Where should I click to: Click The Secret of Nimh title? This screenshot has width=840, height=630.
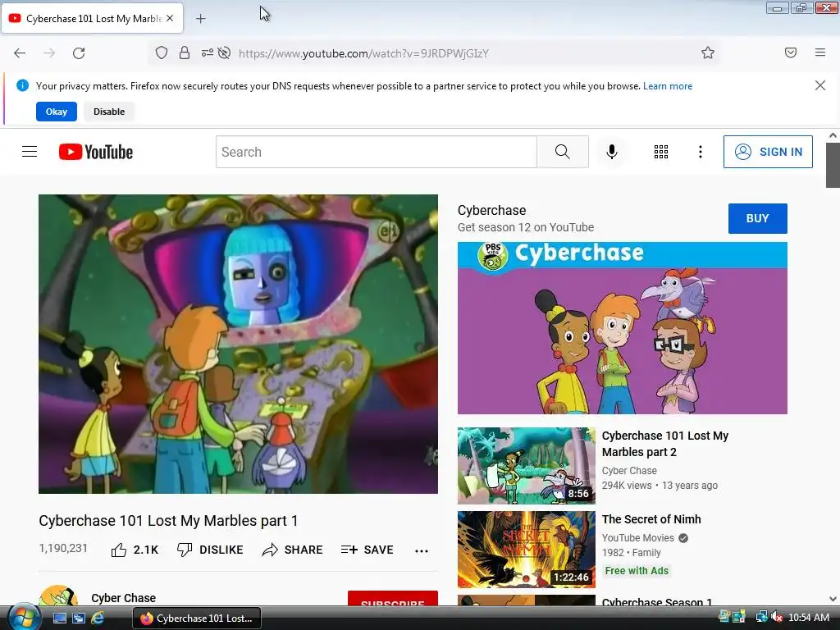point(651,519)
